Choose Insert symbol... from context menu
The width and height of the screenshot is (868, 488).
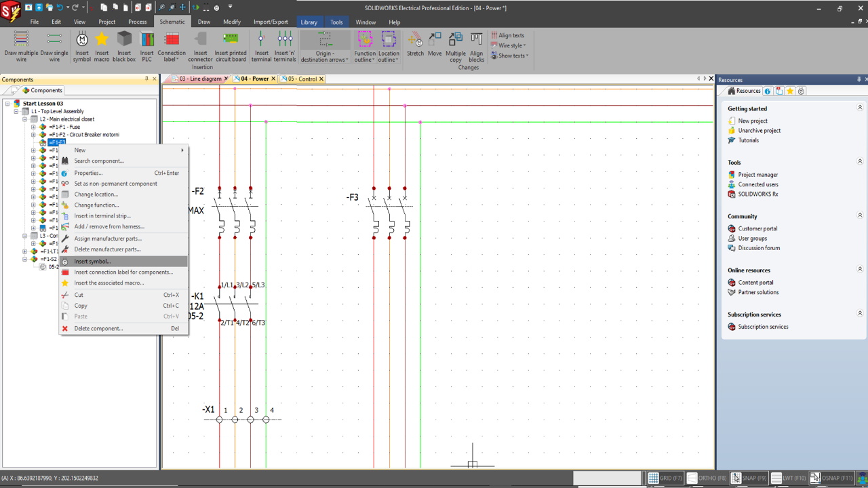pyautogui.click(x=123, y=261)
